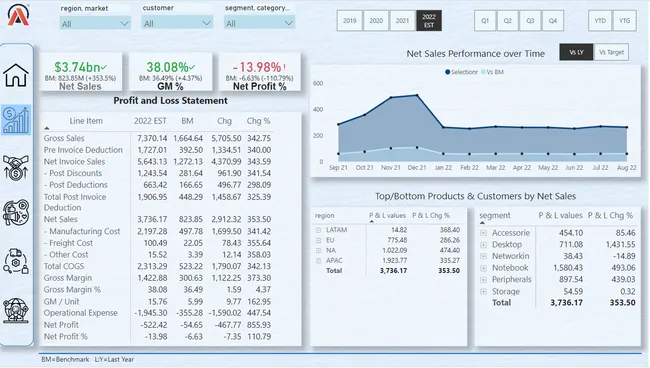Click the Net Profit % KPI card
650x368 pixels.
[x=260, y=72]
